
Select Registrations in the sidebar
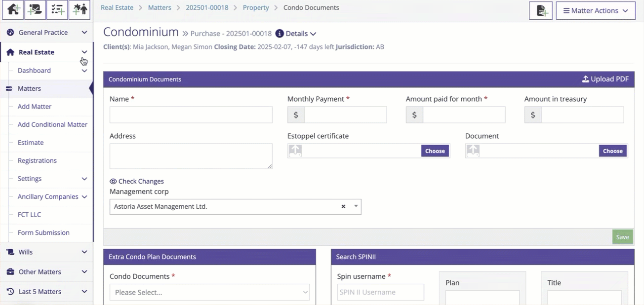pos(37,160)
